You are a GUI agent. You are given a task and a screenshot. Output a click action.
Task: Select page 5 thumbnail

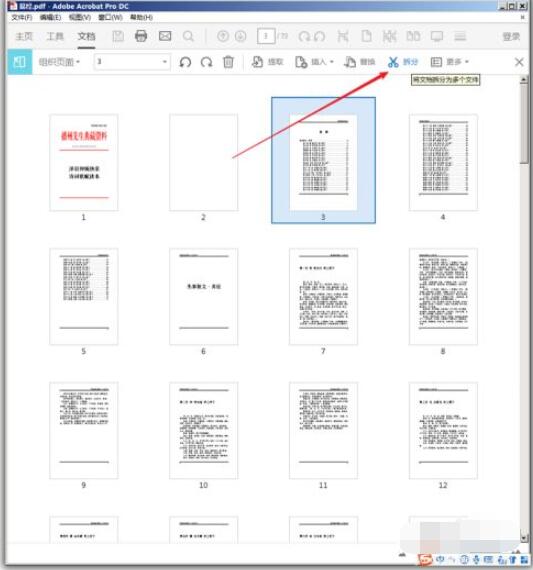(84, 296)
